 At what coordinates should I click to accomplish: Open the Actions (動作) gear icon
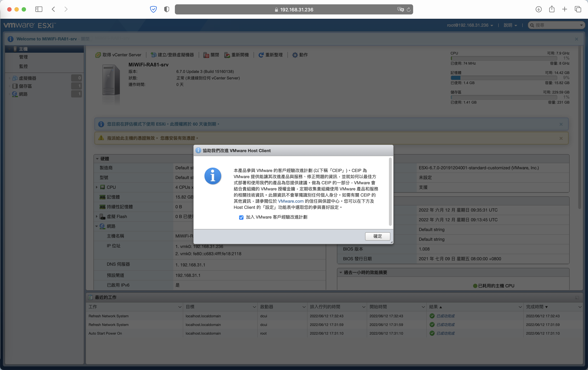(x=295, y=55)
